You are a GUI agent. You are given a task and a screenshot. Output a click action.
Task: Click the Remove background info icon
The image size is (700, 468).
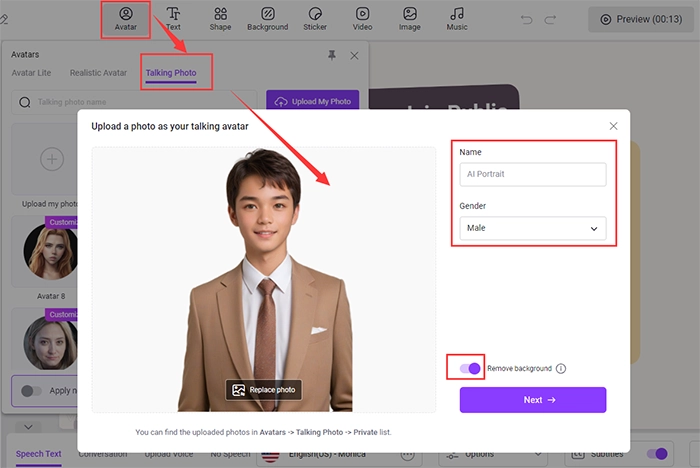tap(561, 369)
